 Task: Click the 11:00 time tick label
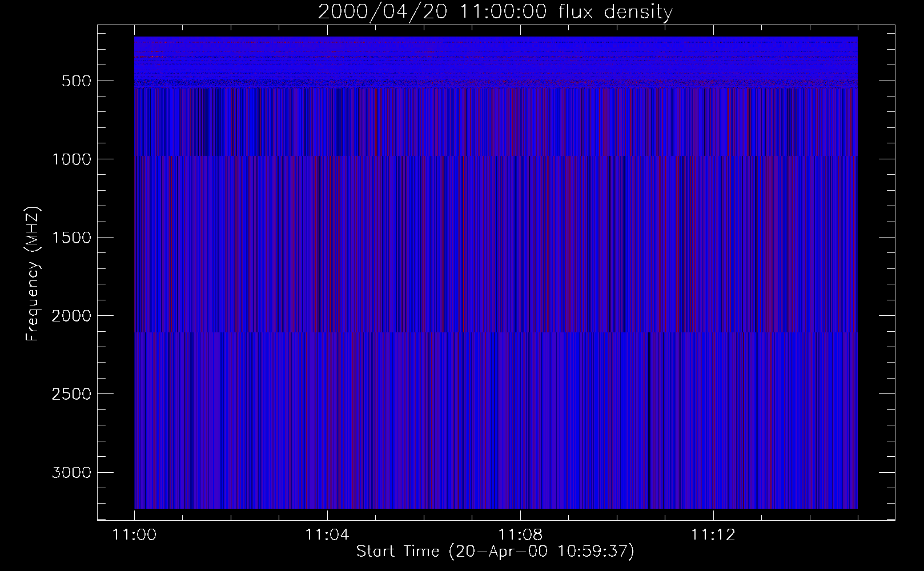(134, 535)
